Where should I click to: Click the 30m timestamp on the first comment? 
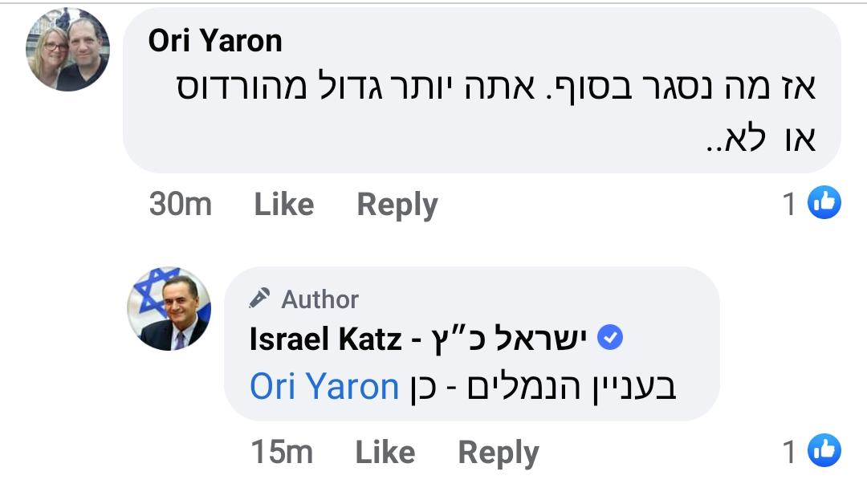coord(181,204)
